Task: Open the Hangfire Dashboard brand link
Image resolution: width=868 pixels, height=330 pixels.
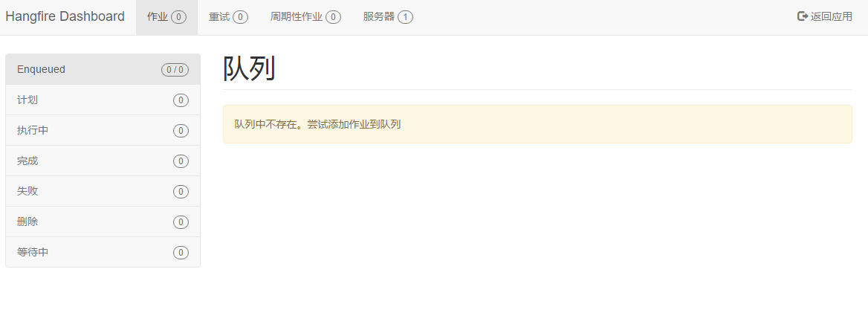Action: click(65, 16)
